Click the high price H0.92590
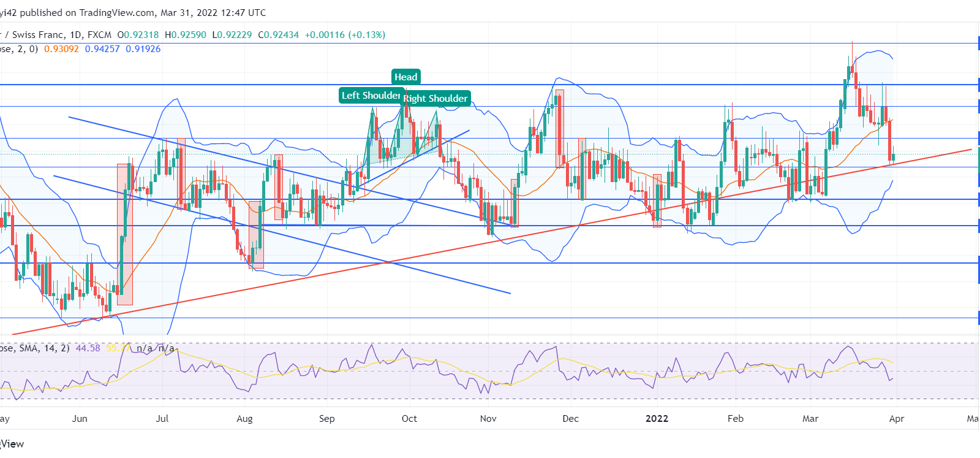The height and width of the screenshot is (458, 980). (186, 35)
